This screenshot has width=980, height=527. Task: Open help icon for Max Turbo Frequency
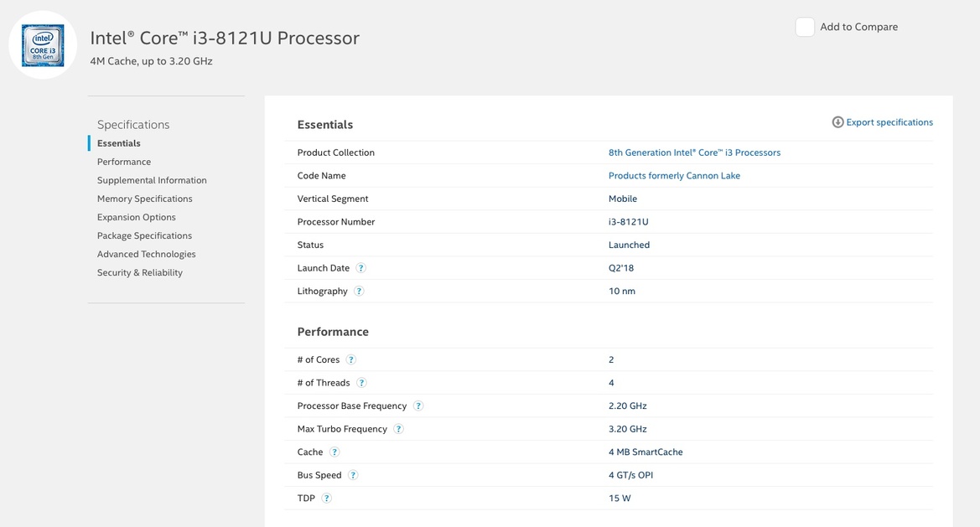click(x=398, y=429)
